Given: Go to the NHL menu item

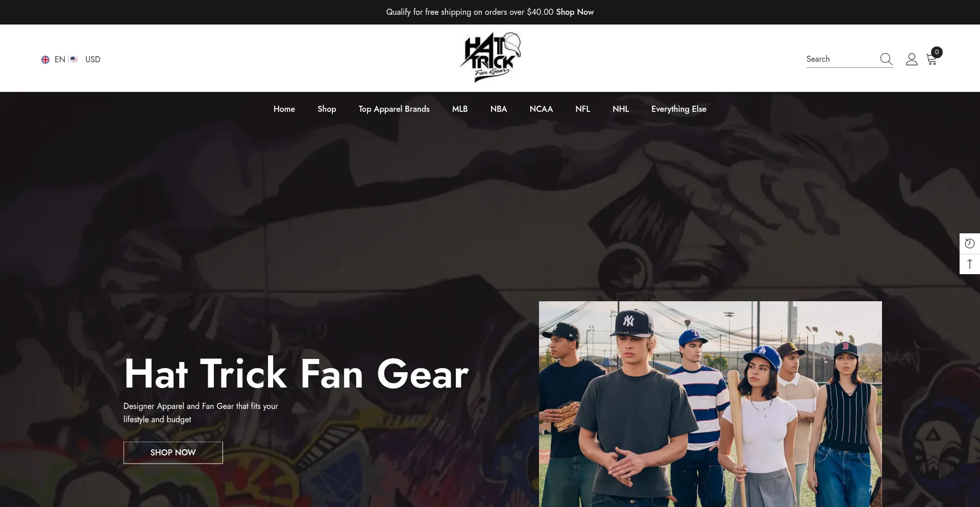Looking at the screenshot, I should [621, 109].
